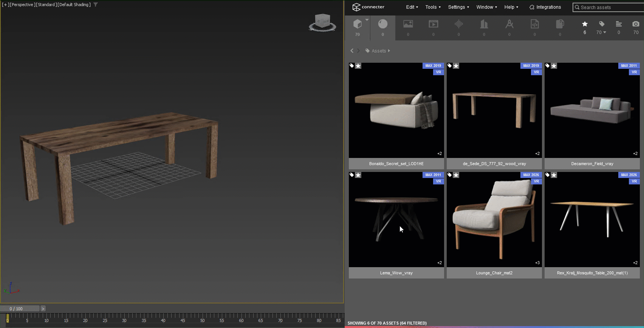Image resolution: width=644 pixels, height=328 pixels.
Task: Expand the Assets breadcrumb arrow
Action: click(389, 51)
